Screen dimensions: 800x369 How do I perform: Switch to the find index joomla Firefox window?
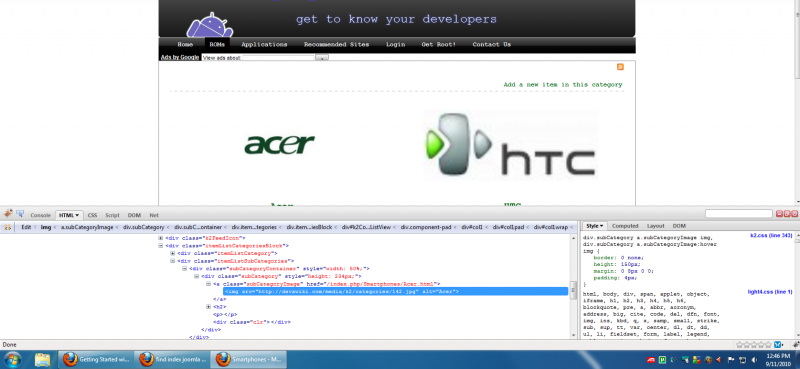point(172,359)
